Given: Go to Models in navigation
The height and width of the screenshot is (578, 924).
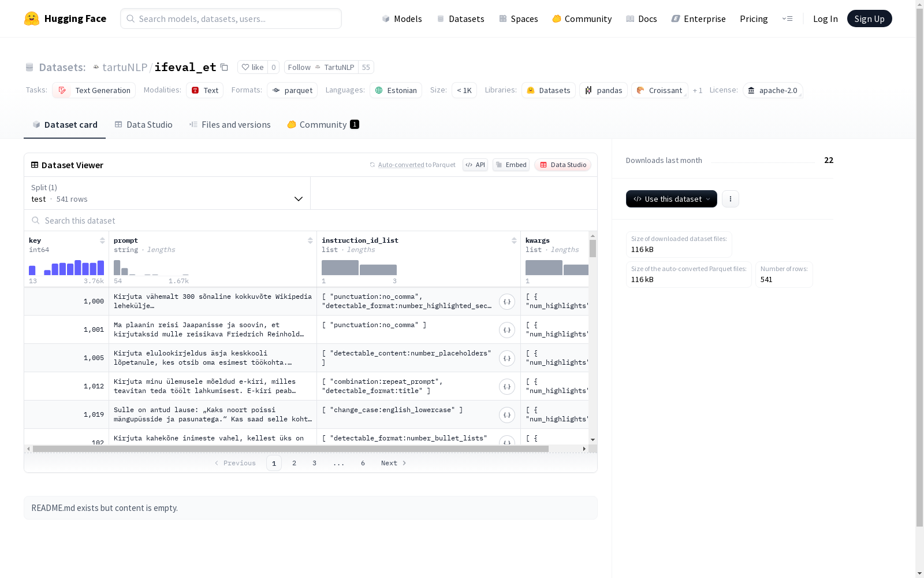Looking at the screenshot, I should [402, 18].
